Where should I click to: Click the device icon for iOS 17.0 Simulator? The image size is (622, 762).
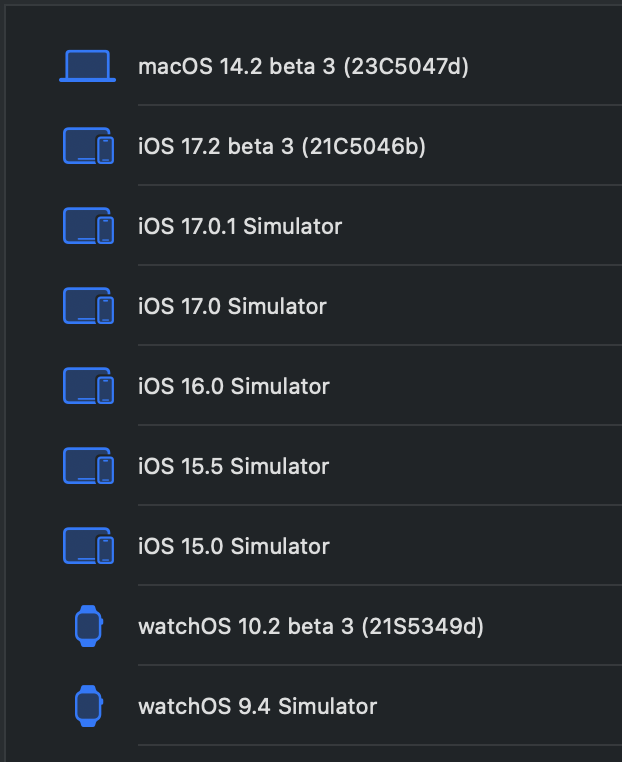(88, 307)
